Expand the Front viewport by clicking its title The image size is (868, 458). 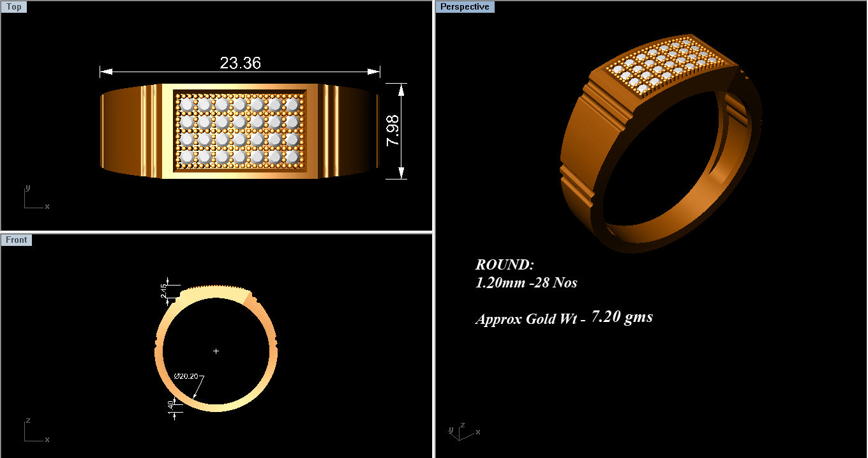tap(17, 240)
